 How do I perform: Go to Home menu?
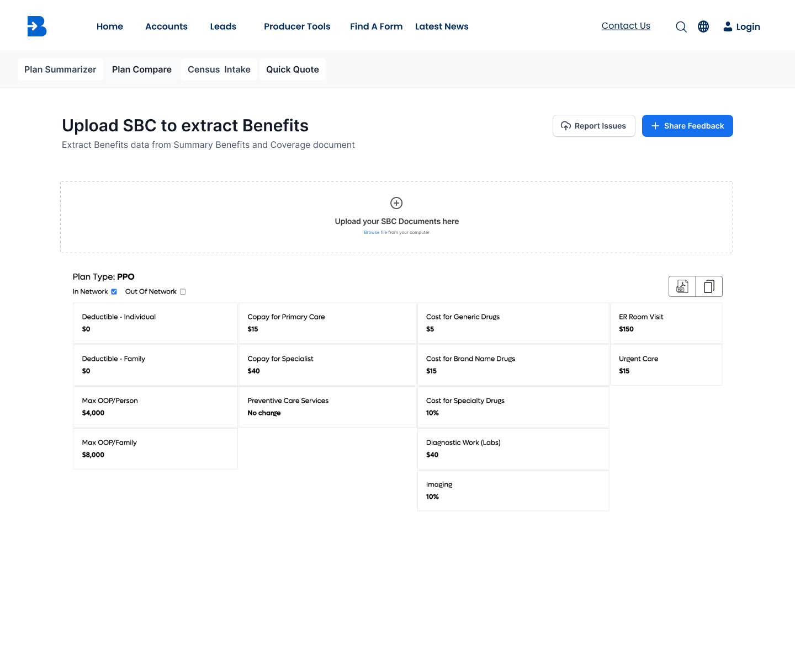click(110, 26)
